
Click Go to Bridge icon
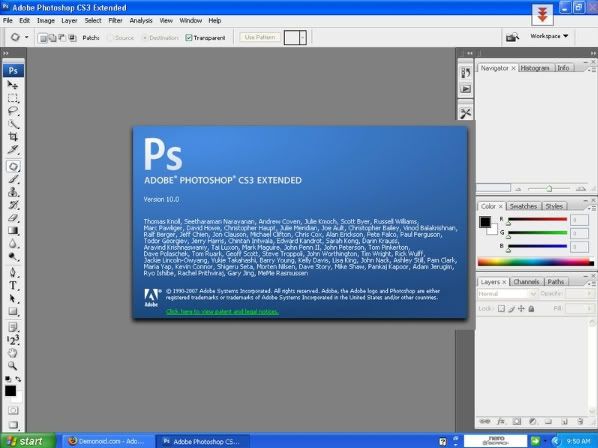pos(512,37)
